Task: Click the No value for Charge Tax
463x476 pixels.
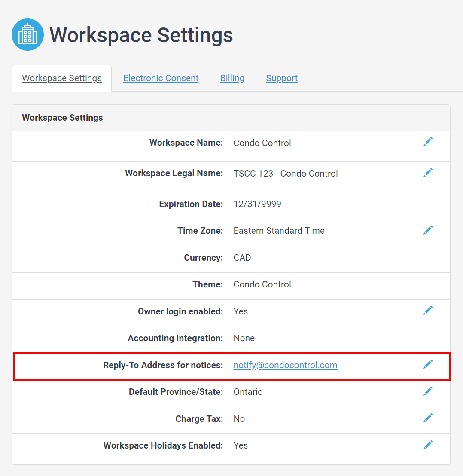Action: tap(239, 419)
